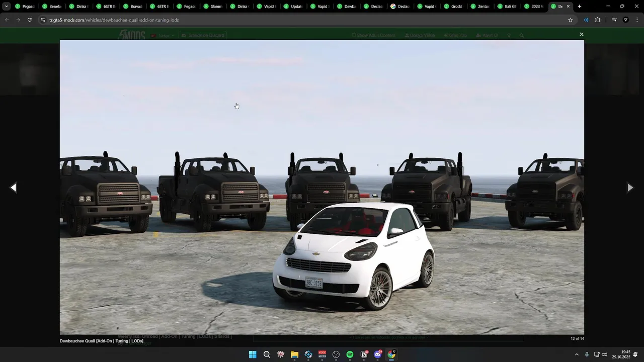Open the Extensions puzzle icon
Image resolution: width=644 pixels, height=362 pixels.
598,20
